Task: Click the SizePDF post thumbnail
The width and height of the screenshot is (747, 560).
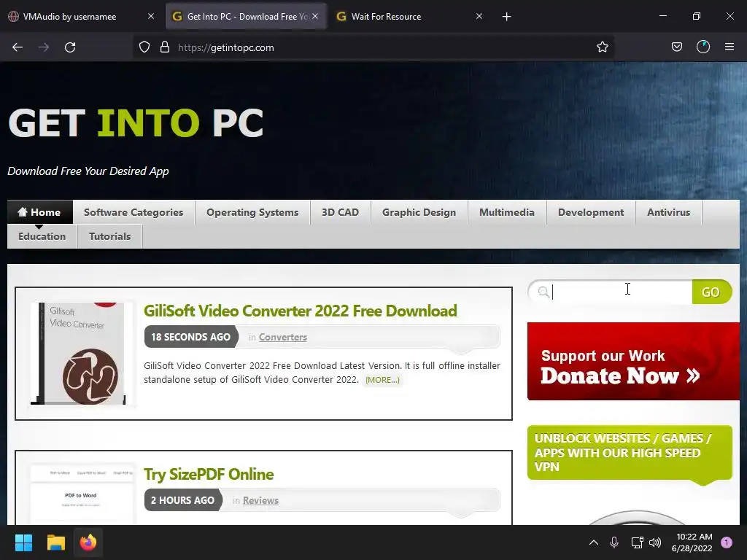Action: click(81, 495)
